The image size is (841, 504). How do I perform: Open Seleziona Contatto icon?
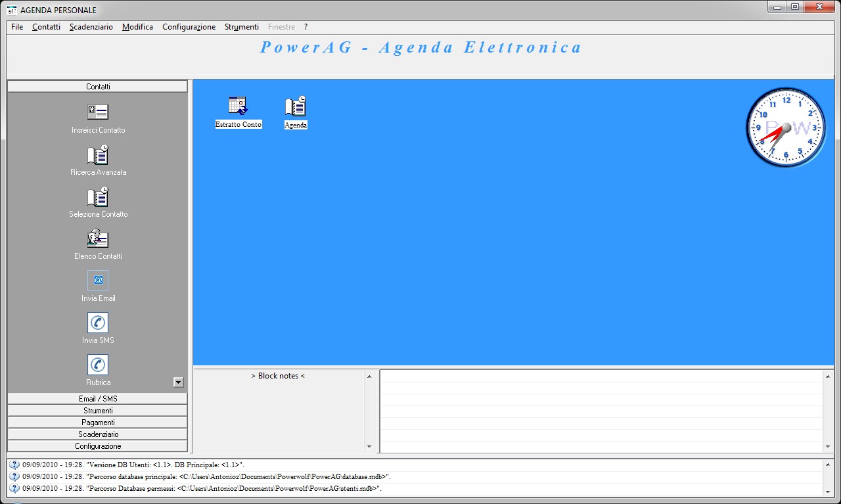98,196
